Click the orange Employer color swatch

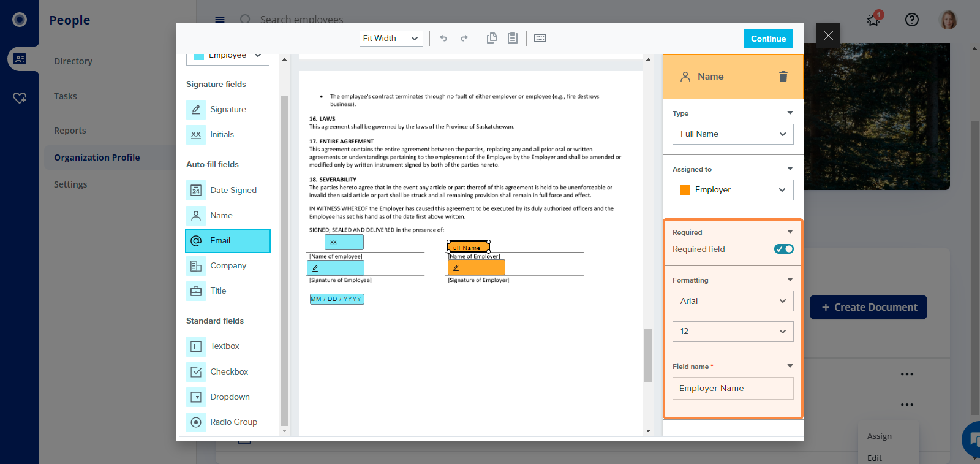[685, 190]
